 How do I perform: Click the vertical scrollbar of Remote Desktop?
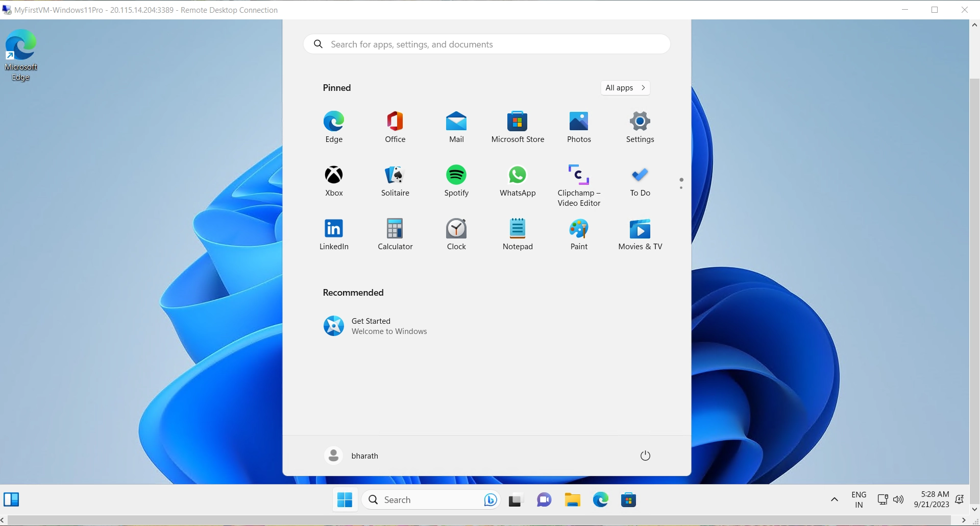[974, 291]
